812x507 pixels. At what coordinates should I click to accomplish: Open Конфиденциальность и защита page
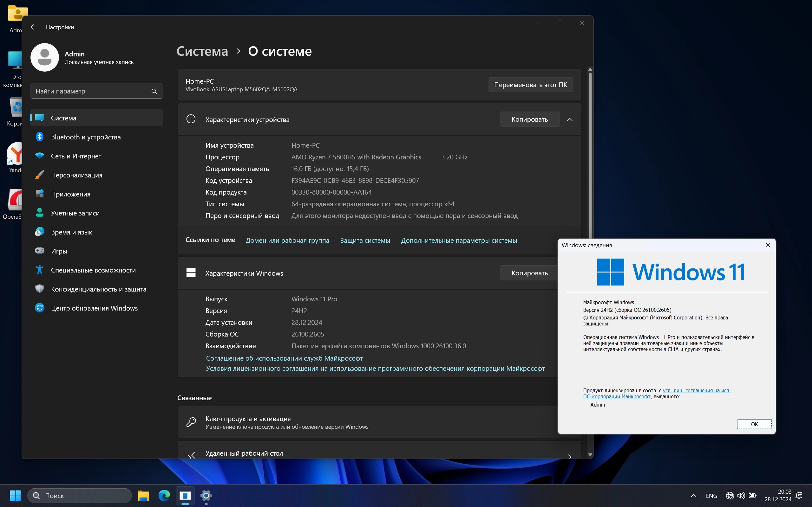pos(98,289)
